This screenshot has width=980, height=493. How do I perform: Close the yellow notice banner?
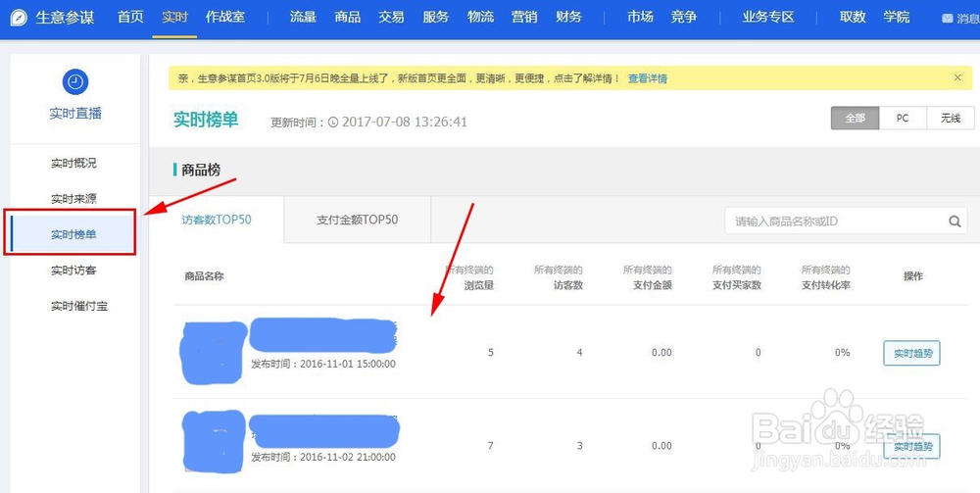tap(957, 77)
